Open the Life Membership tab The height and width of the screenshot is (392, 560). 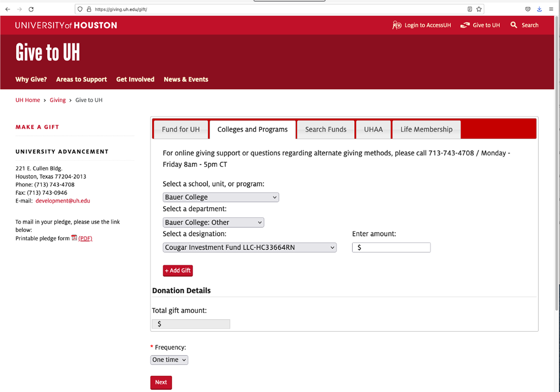click(x=427, y=129)
